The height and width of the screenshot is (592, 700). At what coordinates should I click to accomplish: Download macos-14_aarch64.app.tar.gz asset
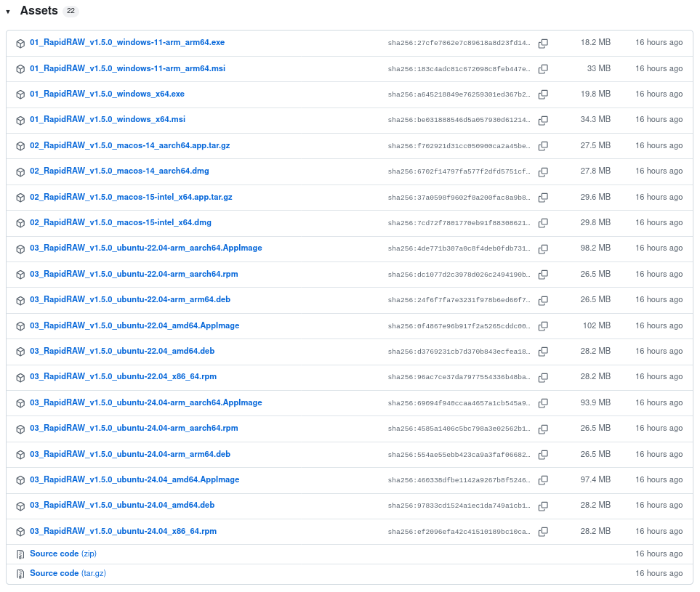tap(130, 145)
